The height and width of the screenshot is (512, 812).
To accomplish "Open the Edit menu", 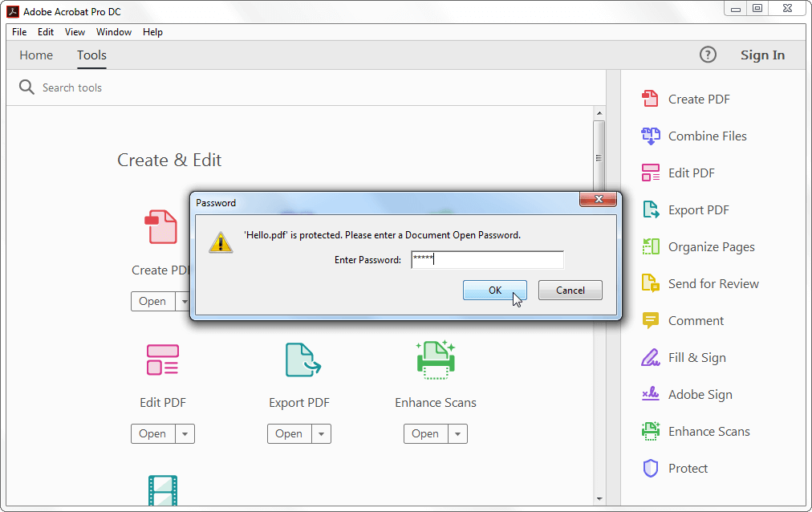I will point(46,32).
